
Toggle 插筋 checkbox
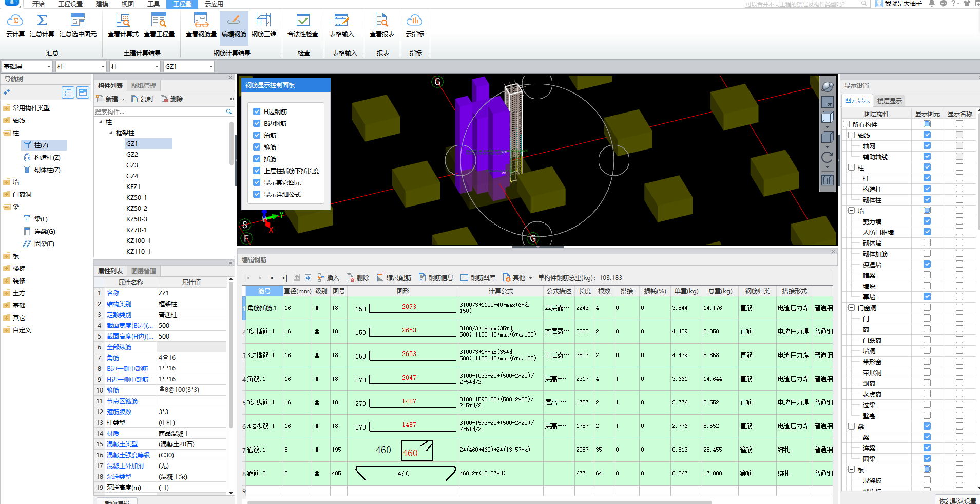[257, 159]
